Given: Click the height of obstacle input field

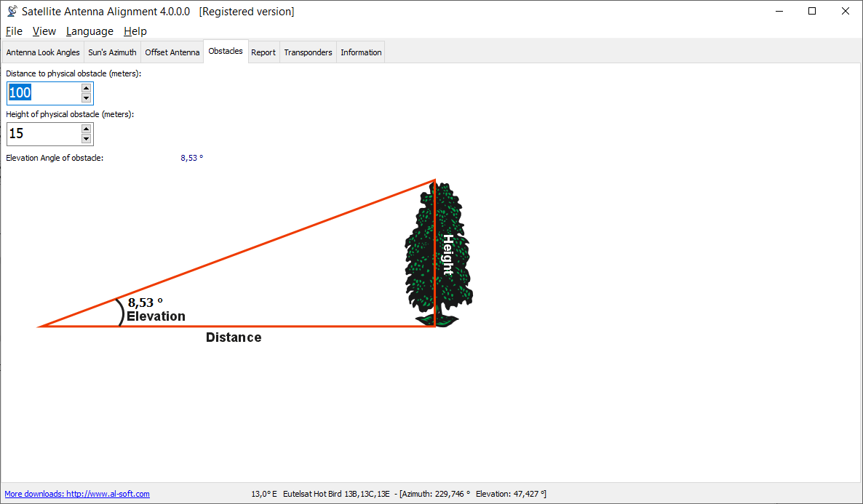Looking at the screenshot, I should (44, 134).
